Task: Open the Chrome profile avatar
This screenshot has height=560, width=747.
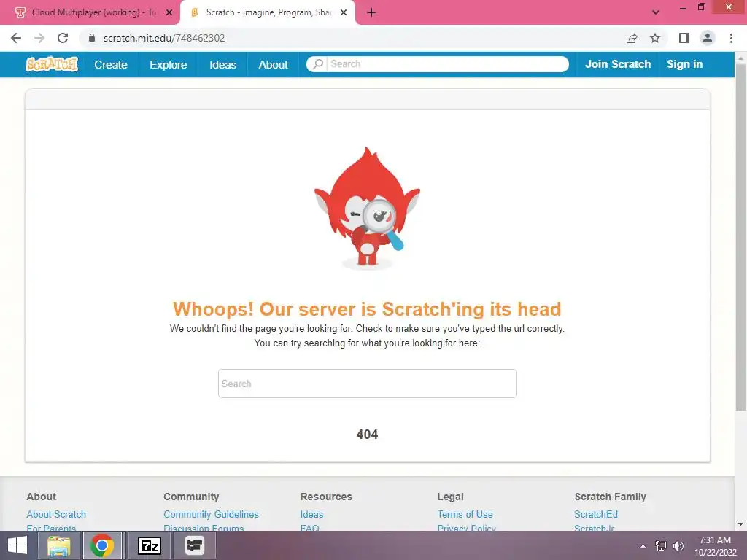Action: pyautogui.click(x=708, y=38)
